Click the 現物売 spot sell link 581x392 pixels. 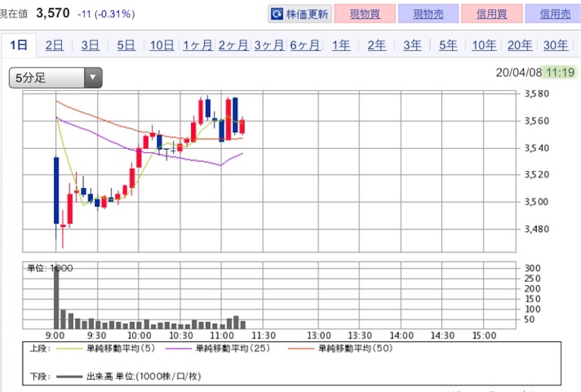[428, 14]
